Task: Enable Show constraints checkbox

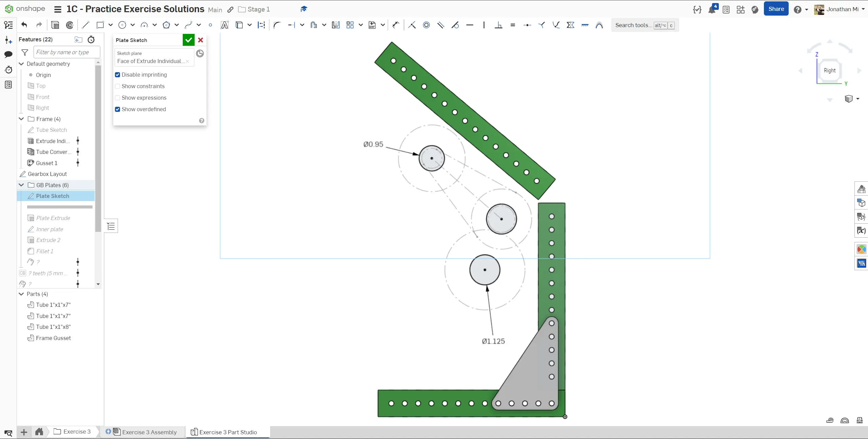Action: pos(118,86)
